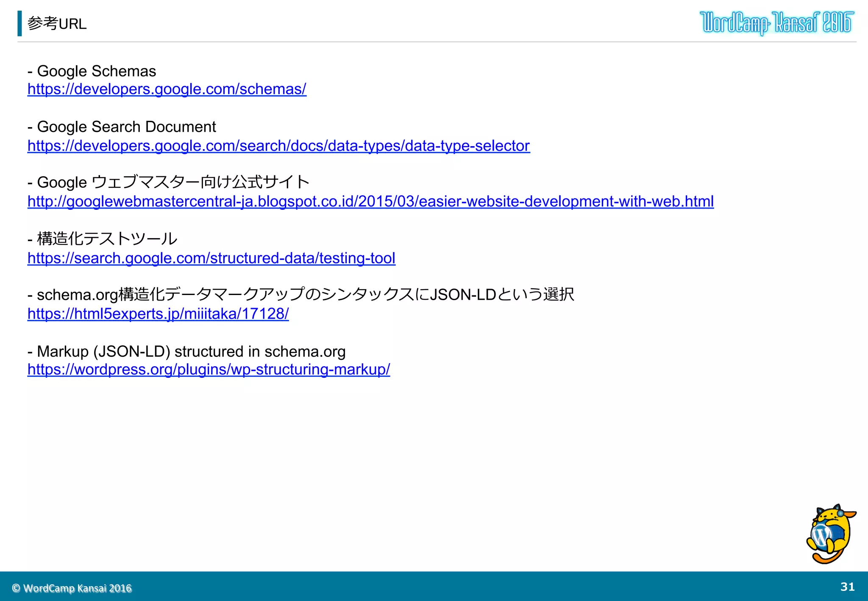
Task: Open the data-type-selector docs link
Action: (x=279, y=146)
